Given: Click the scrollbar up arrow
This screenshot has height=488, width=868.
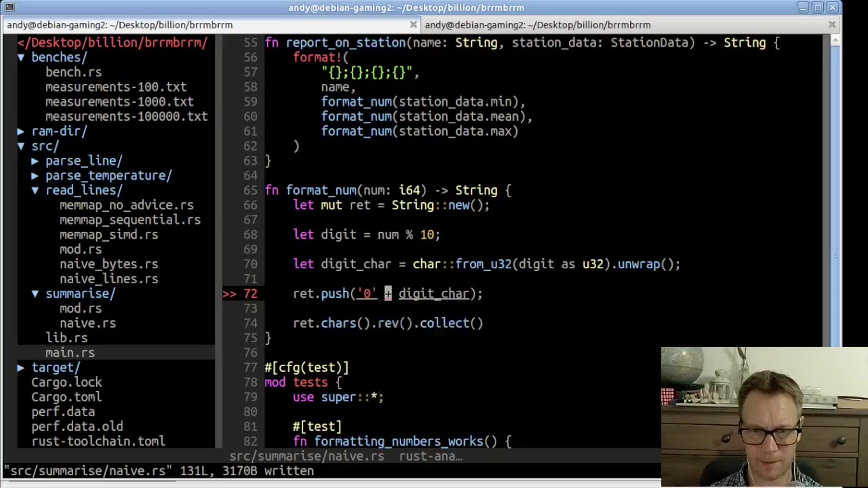Looking at the screenshot, I should click(835, 41).
